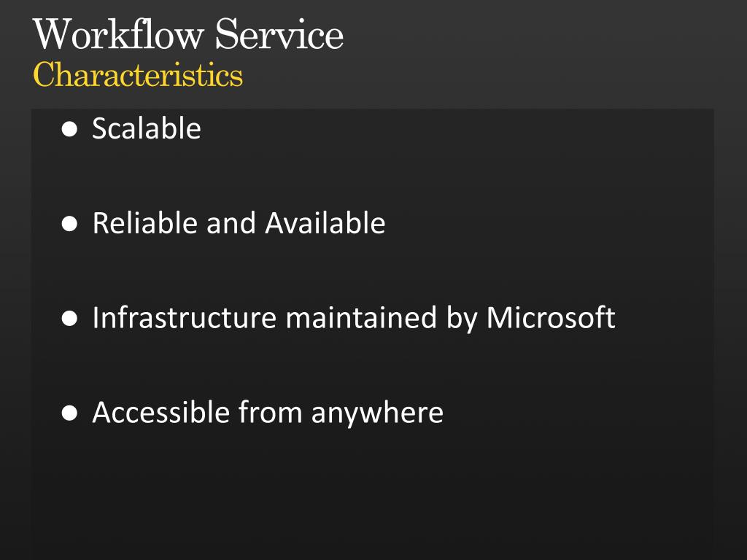The width and height of the screenshot is (747, 560).
Task: Select the yellow Characteristics subtitle
Action: 138,75
